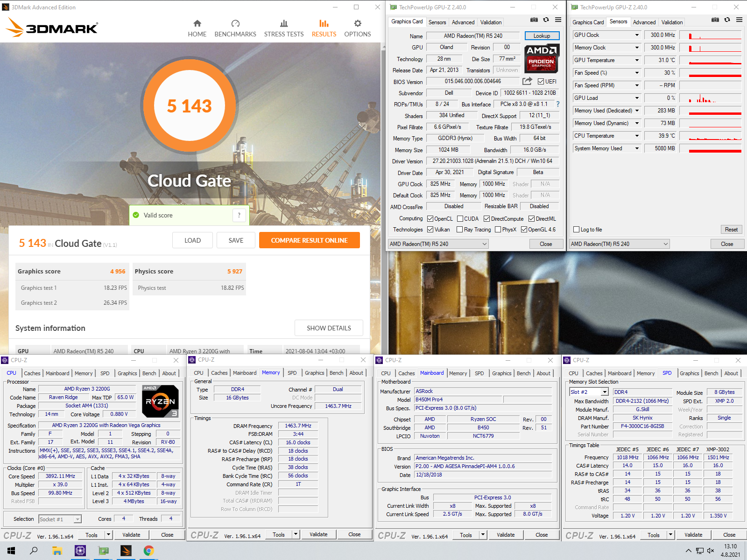Image resolution: width=747 pixels, height=560 pixels.
Task: Toggle the PhysX checkbox
Action: click(x=498, y=230)
